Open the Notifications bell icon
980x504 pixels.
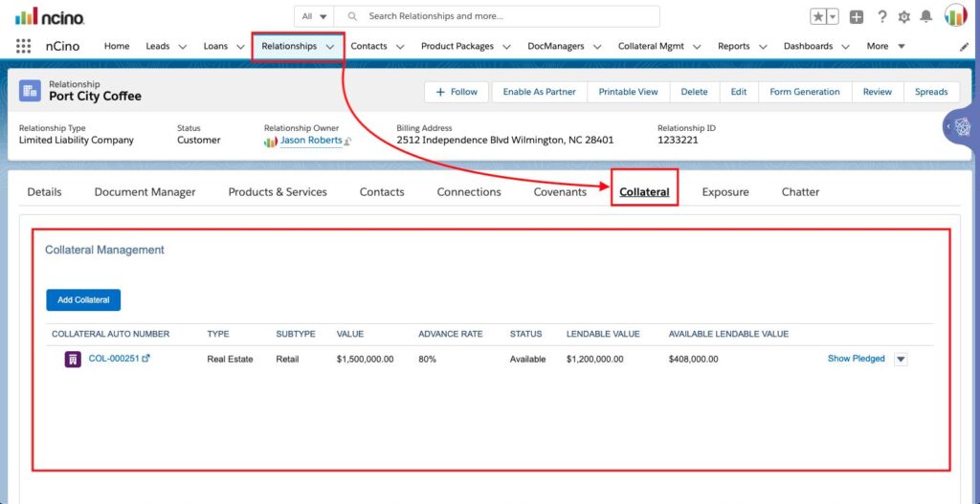[926, 17]
